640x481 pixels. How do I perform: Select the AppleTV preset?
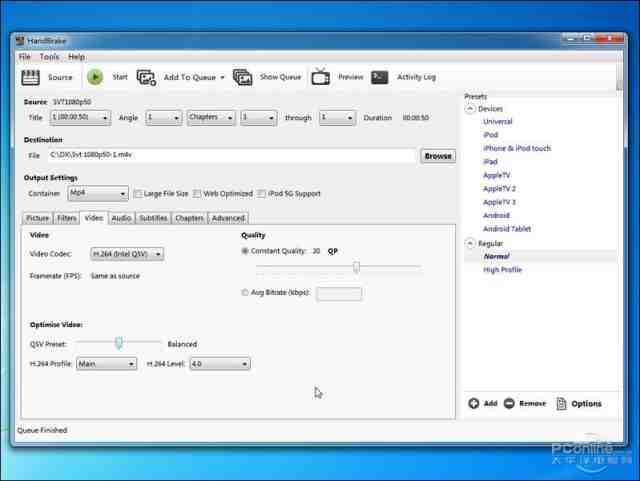(x=497, y=176)
